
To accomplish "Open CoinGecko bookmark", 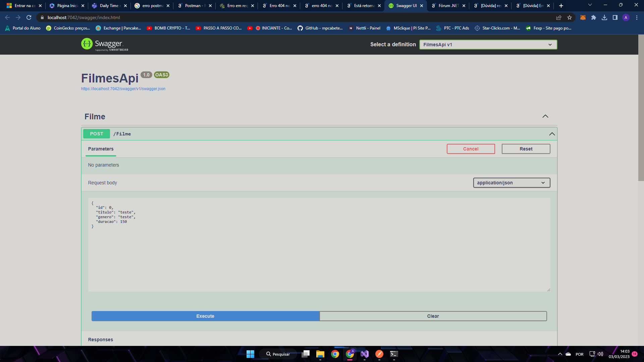I will (68, 28).
